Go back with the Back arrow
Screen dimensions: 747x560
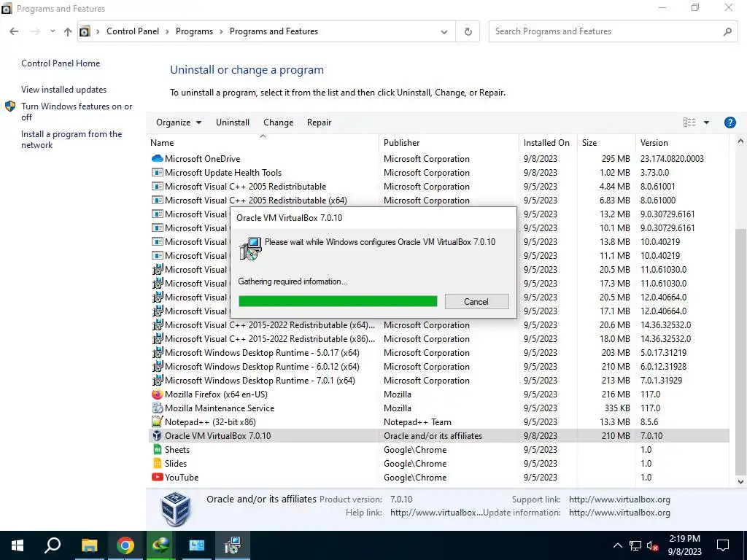[15, 31]
